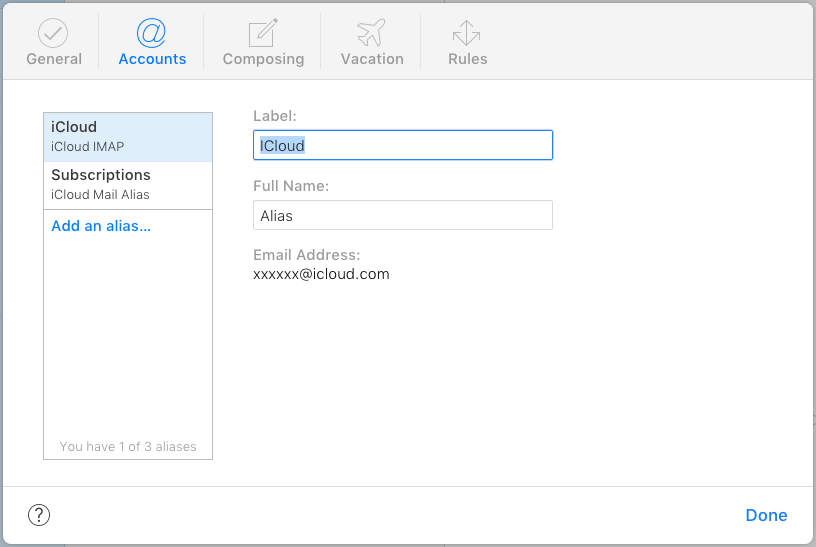Open the General preferences checkmark icon

coord(53,33)
